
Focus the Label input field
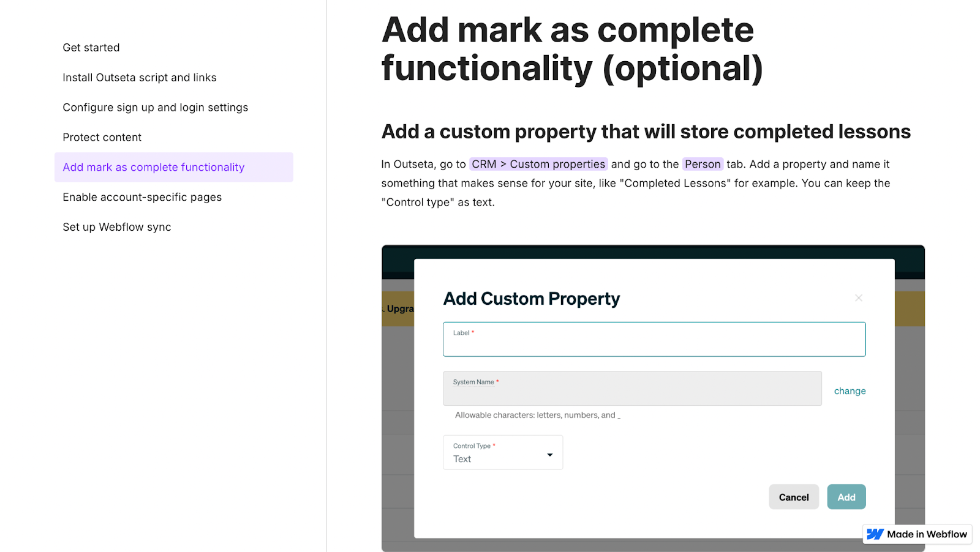654,339
